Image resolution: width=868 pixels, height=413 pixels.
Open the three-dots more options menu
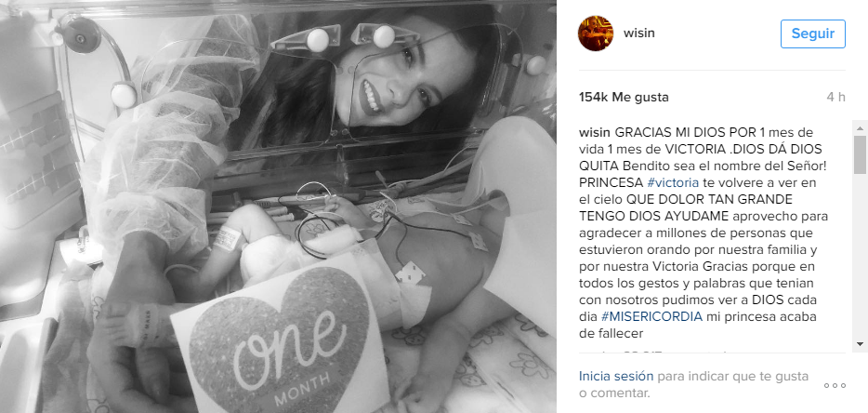pyautogui.click(x=835, y=385)
